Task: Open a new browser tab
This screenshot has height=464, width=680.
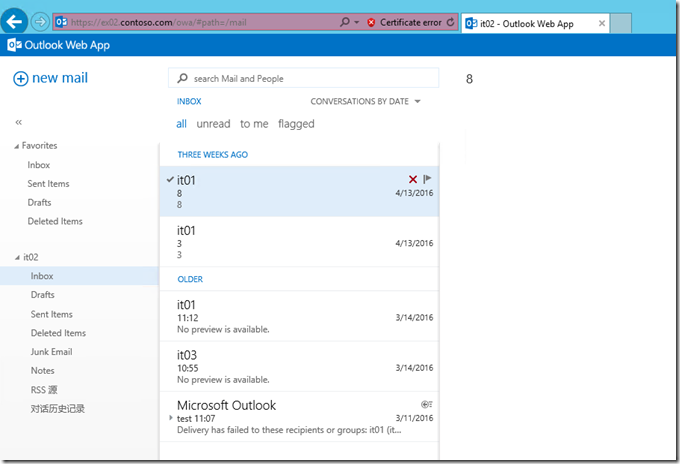Action: [x=621, y=23]
